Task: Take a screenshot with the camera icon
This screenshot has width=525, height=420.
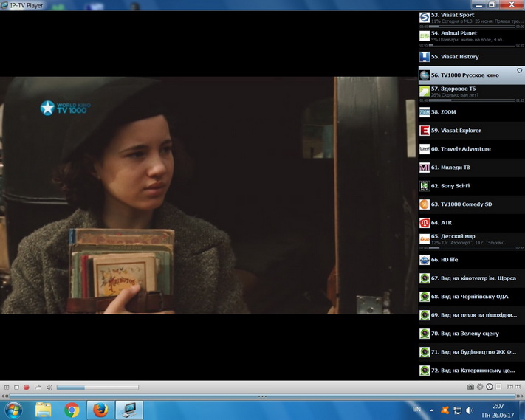Action: click(x=470, y=387)
